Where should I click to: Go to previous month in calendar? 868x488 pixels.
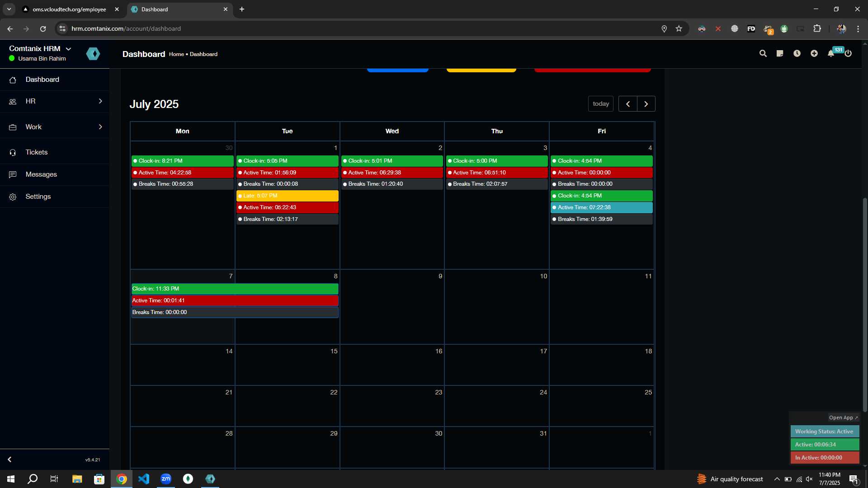(628, 104)
